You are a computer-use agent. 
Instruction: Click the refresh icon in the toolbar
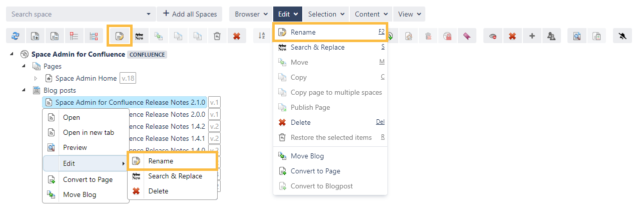coord(16,36)
